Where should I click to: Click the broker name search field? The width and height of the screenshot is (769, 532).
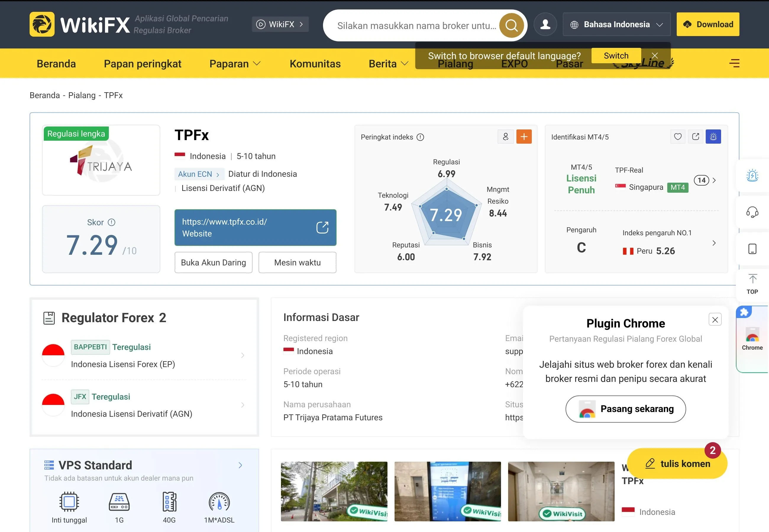[x=417, y=26]
